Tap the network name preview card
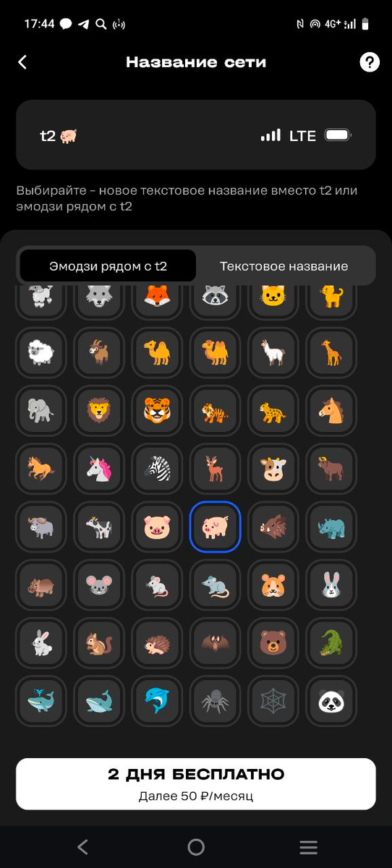Viewport: 392px width, 868px height. [x=196, y=135]
